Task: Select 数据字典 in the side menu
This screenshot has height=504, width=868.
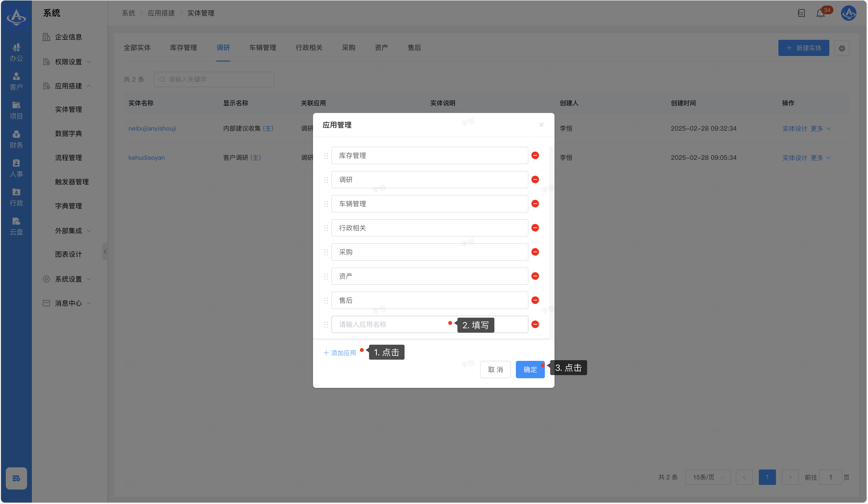Action: (68, 133)
